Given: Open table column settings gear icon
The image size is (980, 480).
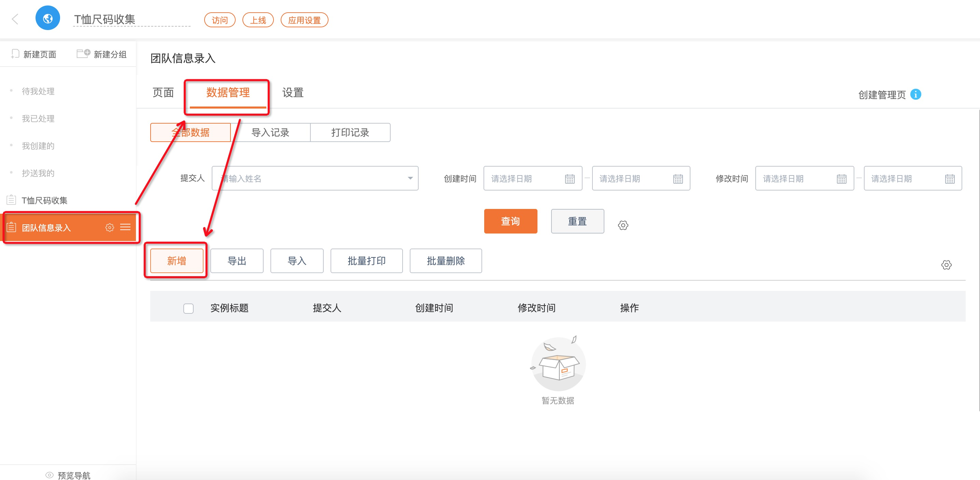Looking at the screenshot, I should click(x=946, y=265).
